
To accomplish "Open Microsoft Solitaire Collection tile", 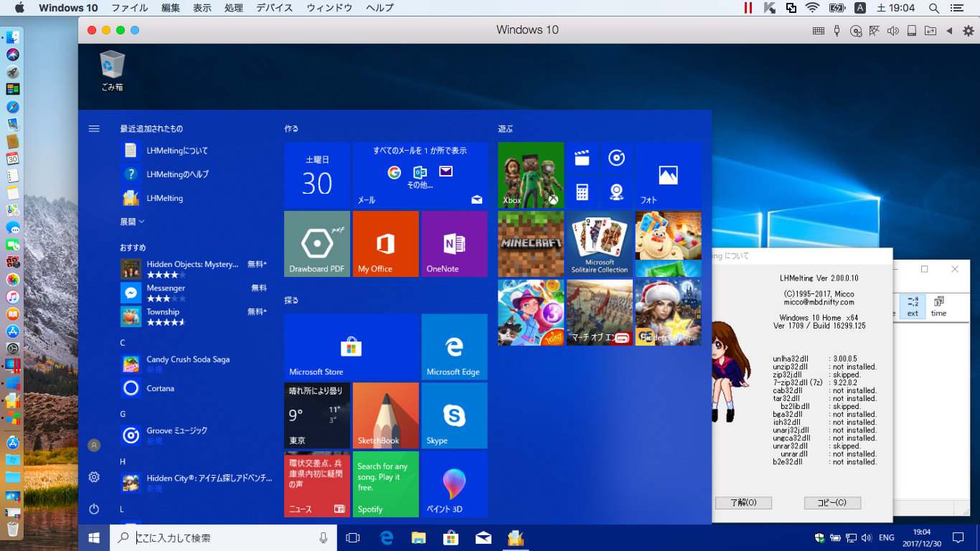I will click(x=600, y=244).
